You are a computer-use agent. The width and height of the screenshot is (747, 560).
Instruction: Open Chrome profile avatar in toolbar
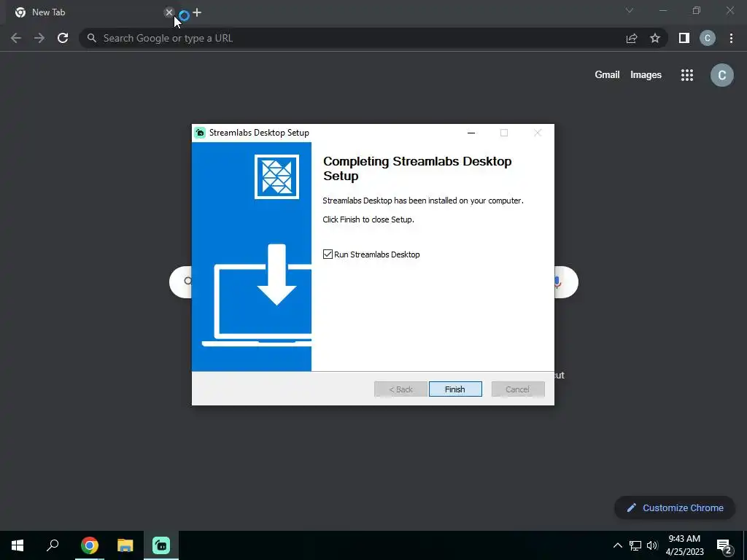point(708,38)
